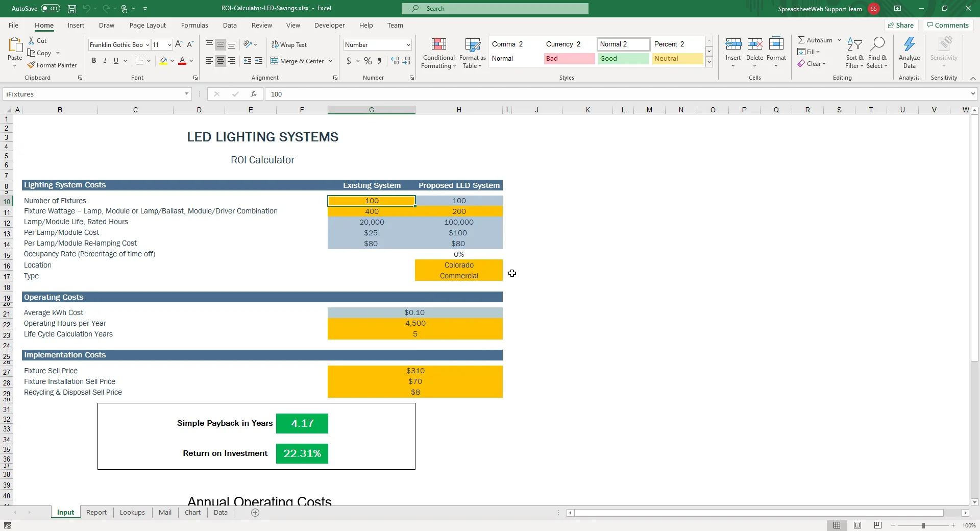Toggle Middle Align vertical alignment
The image size is (980, 531).
220,45
